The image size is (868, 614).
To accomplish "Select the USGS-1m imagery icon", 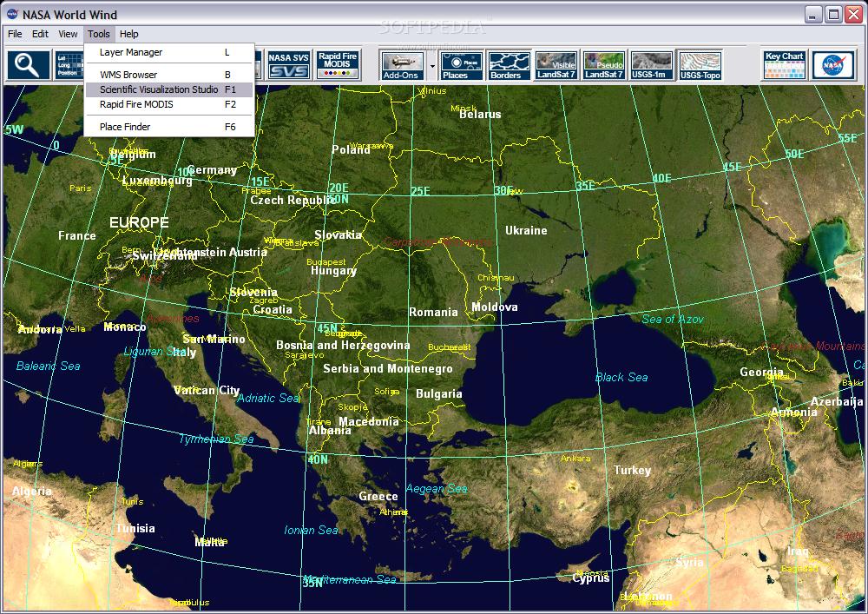I will click(651, 65).
